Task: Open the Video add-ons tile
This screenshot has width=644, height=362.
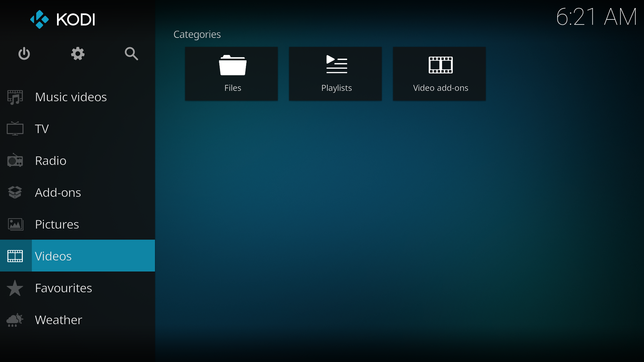Action: click(439, 74)
